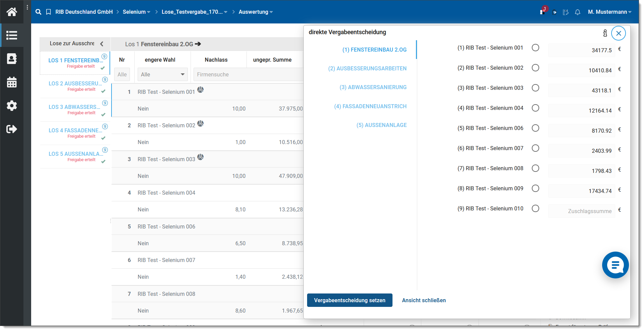Screen dimensions: 644x331
Task: Select radio for (2) RIB Test - Selenium 002
Action: click(x=535, y=68)
